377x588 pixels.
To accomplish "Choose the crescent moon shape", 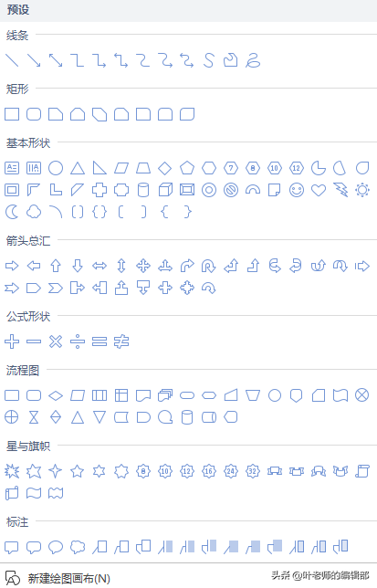I will click(12, 212).
